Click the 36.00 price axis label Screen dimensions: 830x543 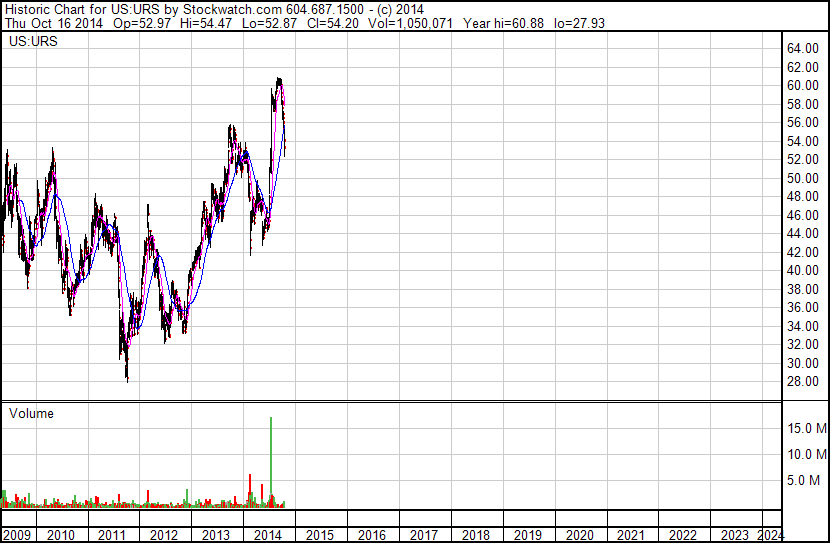tap(803, 307)
